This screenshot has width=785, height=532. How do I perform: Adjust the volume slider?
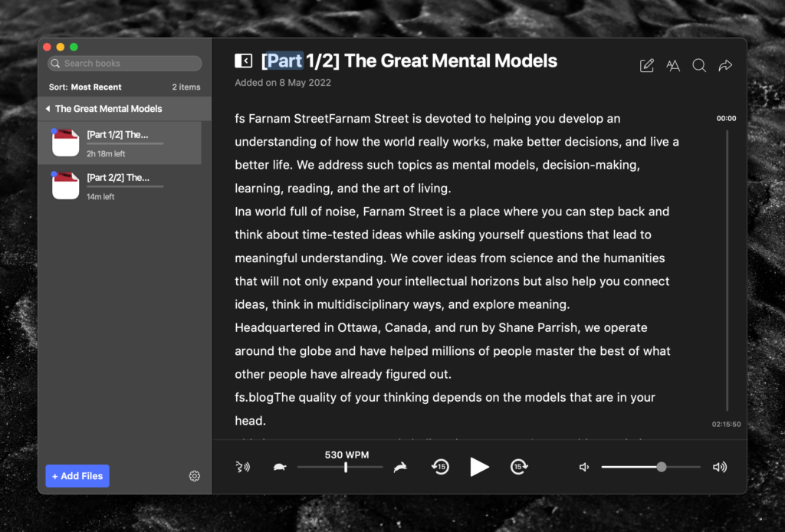coord(651,467)
